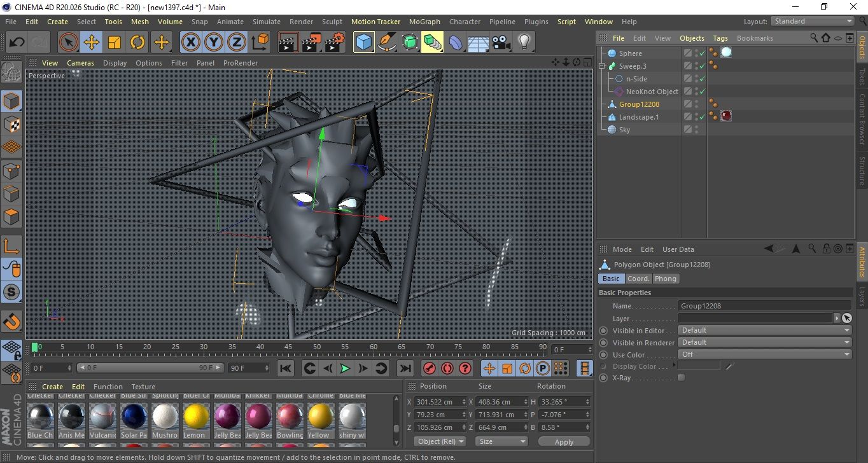Open the Use Color dropdown
Screen dimensions: 868x463
pyautogui.click(x=765, y=354)
